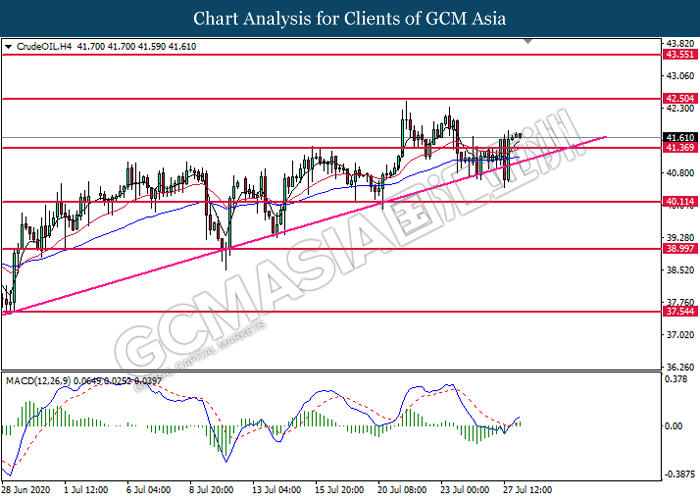Image resolution: width=700 pixels, height=500 pixels.
Task: Click the 0.378 MACD scale value
Action: [676, 379]
